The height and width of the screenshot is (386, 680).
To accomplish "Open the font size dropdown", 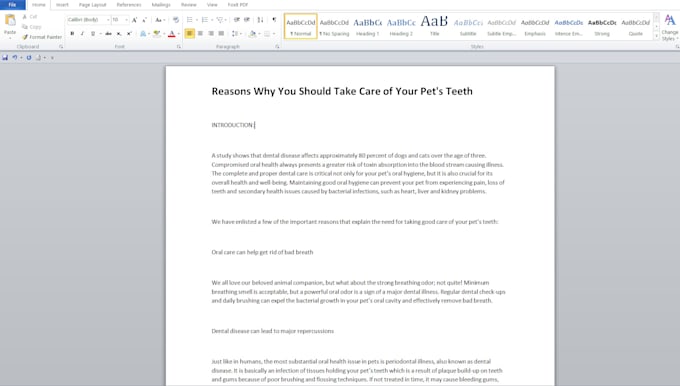I will pos(126,20).
